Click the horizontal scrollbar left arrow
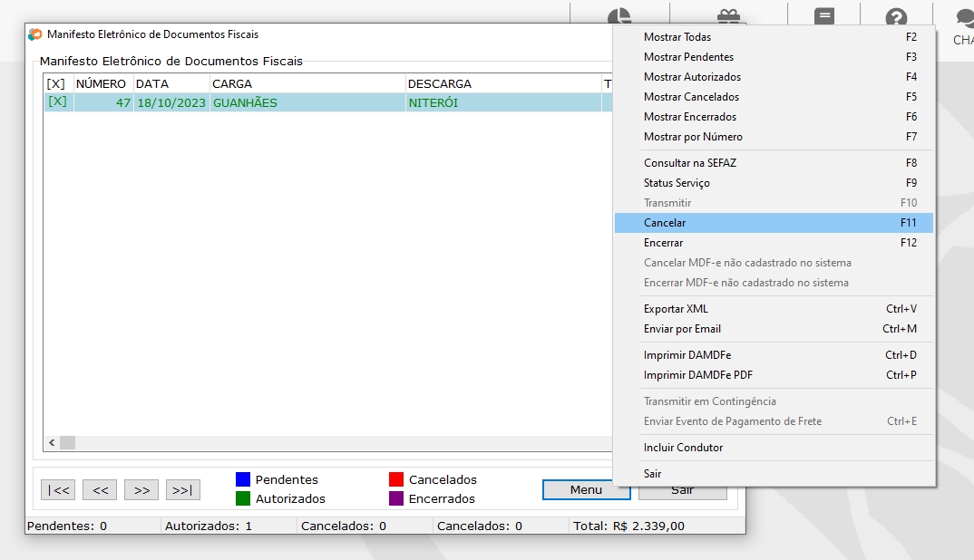The height and width of the screenshot is (560, 974). 53,443
